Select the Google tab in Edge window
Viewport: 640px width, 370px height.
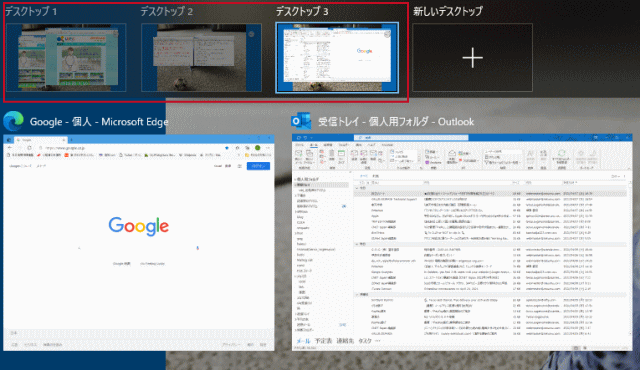click(40, 140)
